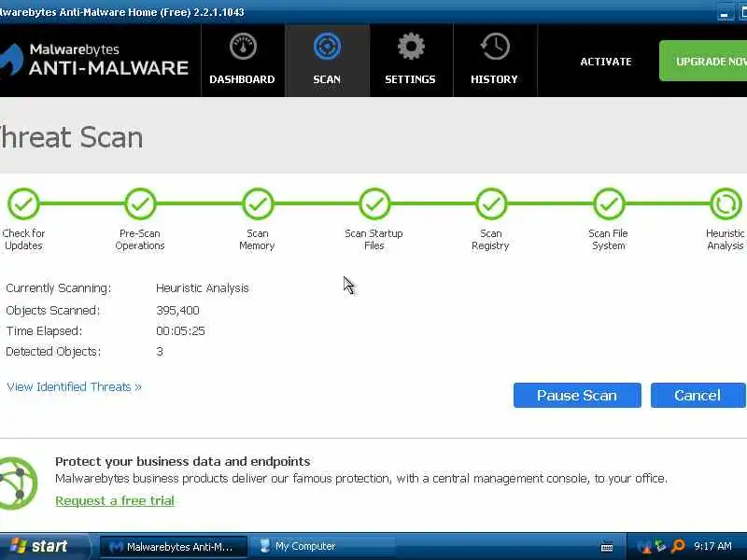The width and height of the screenshot is (747, 560).
Task: Click the Objects Scanned value 395,400
Action: (x=177, y=311)
